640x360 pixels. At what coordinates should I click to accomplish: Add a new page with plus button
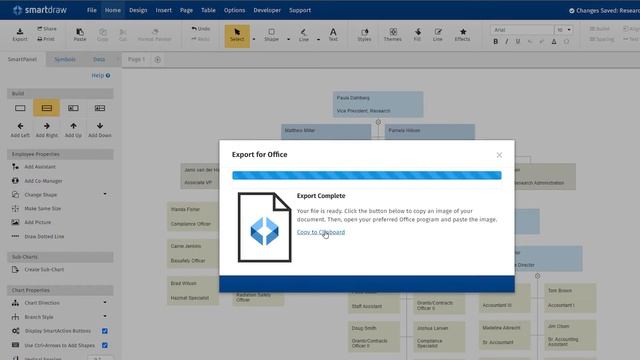pyautogui.click(x=158, y=60)
